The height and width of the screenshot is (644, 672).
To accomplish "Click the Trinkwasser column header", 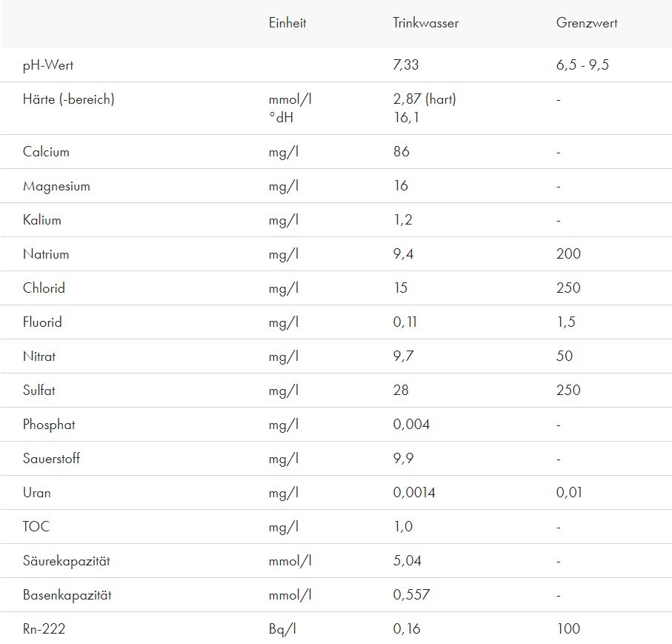I will 425,23.
